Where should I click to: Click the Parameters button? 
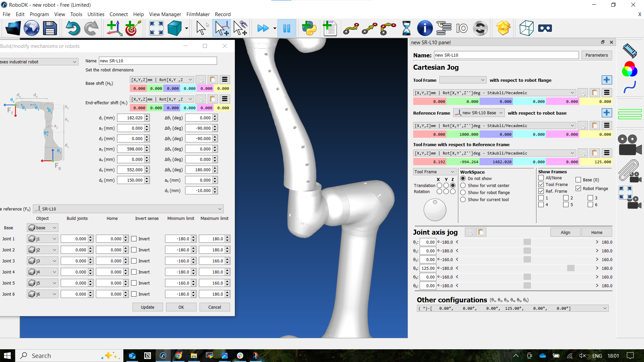pos(596,55)
